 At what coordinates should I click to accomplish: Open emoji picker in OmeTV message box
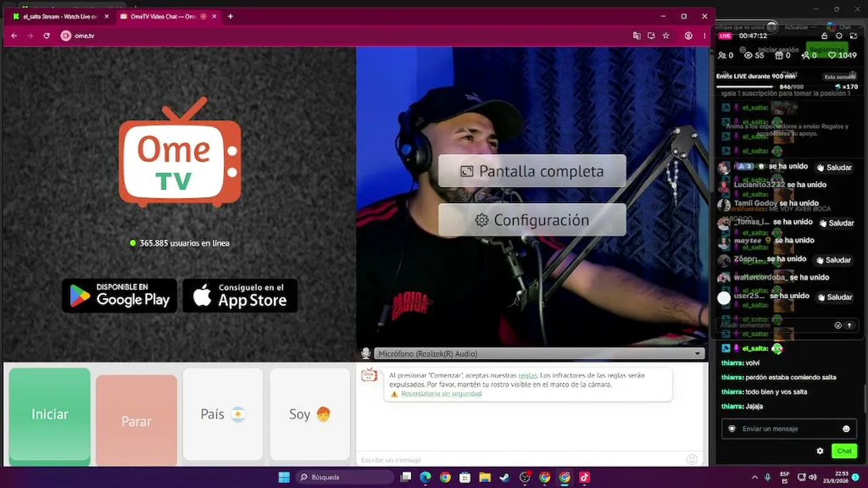(x=692, y=460)
